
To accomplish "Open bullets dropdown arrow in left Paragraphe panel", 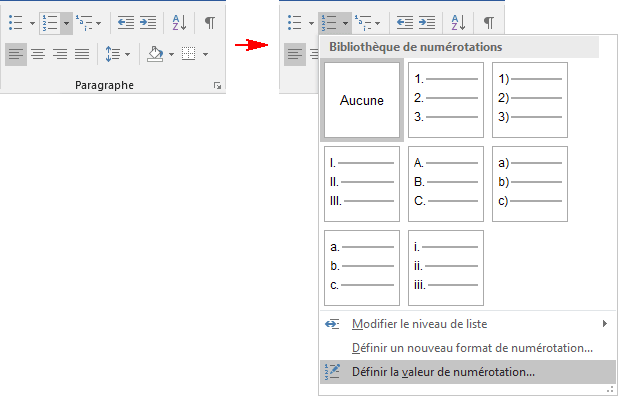I will (32, 23).
